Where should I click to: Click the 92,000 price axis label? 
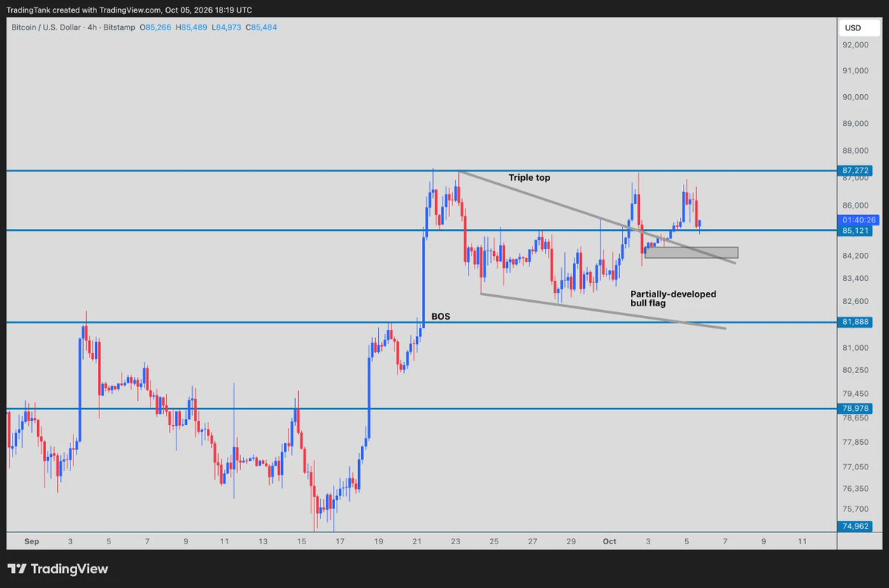click(x=855, y=44)
